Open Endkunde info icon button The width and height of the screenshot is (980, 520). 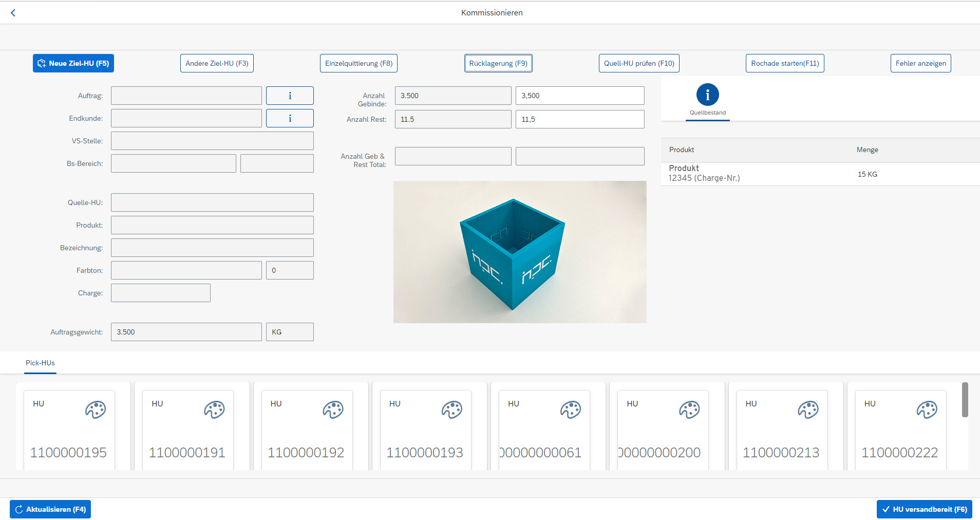tap(290, 118)
